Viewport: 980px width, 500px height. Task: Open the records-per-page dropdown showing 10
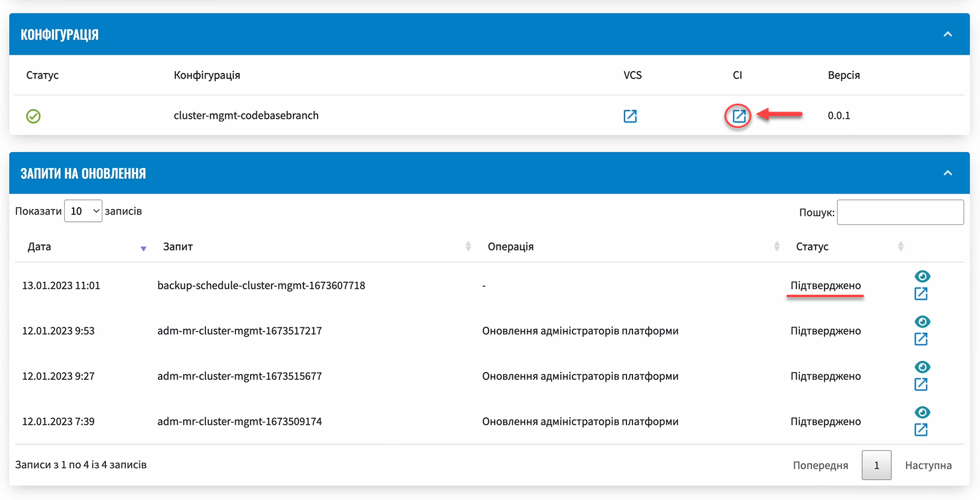(x=83, y=211)
